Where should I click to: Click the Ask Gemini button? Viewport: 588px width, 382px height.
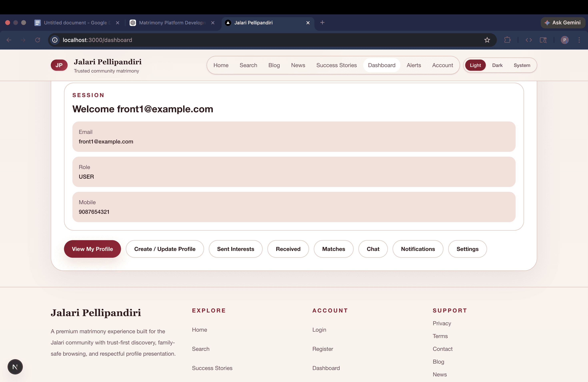coord(563,23)
